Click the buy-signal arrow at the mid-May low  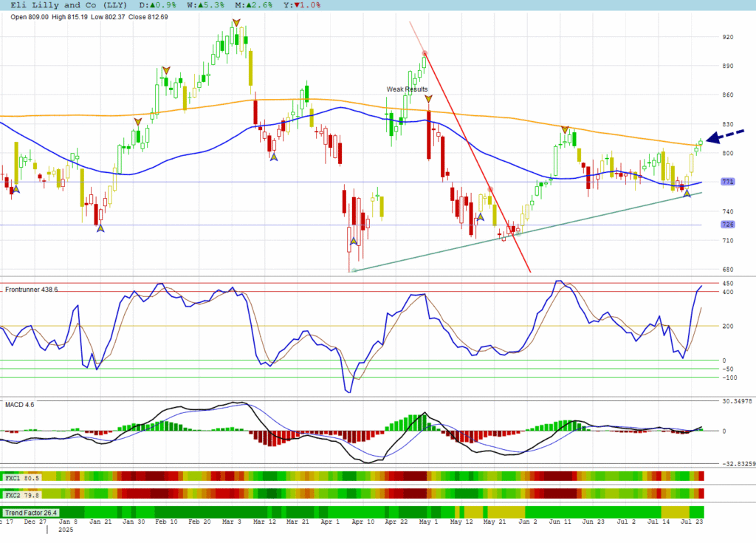(480, 217)
